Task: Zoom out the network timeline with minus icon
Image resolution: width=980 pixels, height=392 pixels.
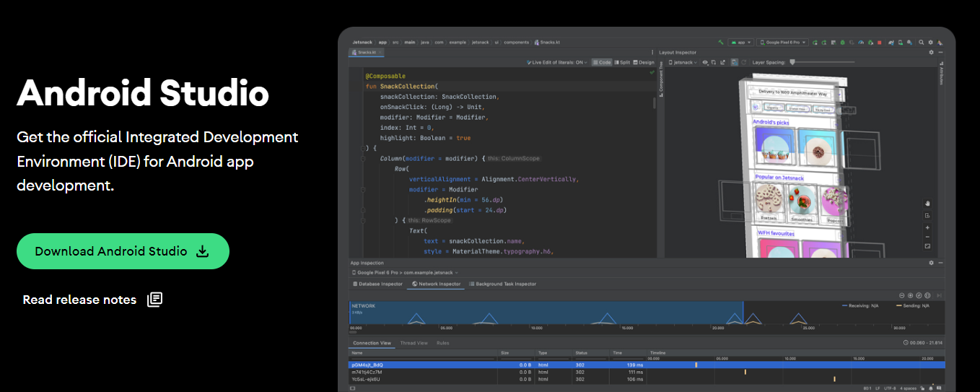Action: 902,295
